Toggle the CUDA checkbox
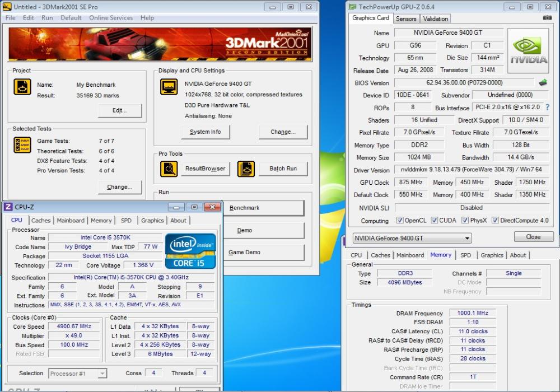 pyautogui.click(x=435, y=220)
